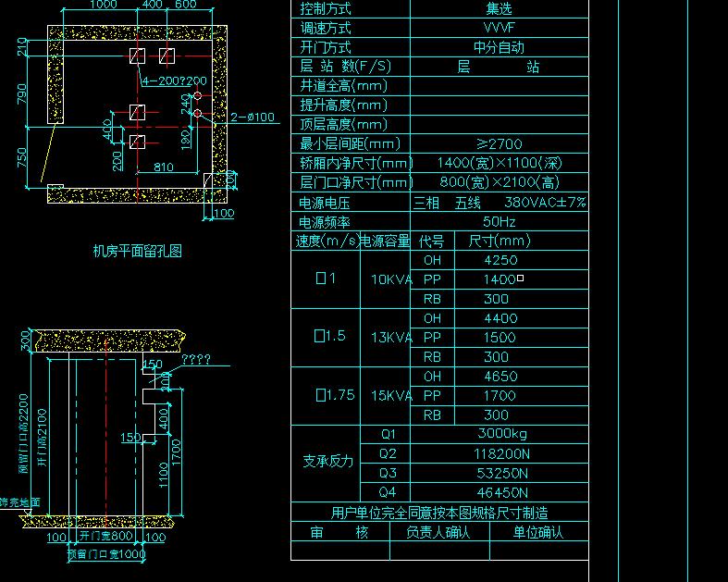Select the 开门方式 label
The image size is (728, 582).
pyautogui.click(x=326, y=47)
